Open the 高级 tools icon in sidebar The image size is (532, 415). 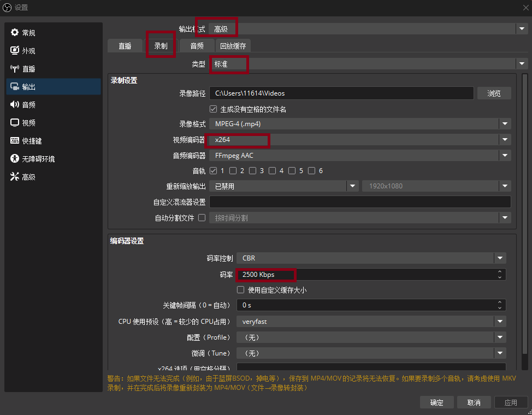click(x=15, y=176)
